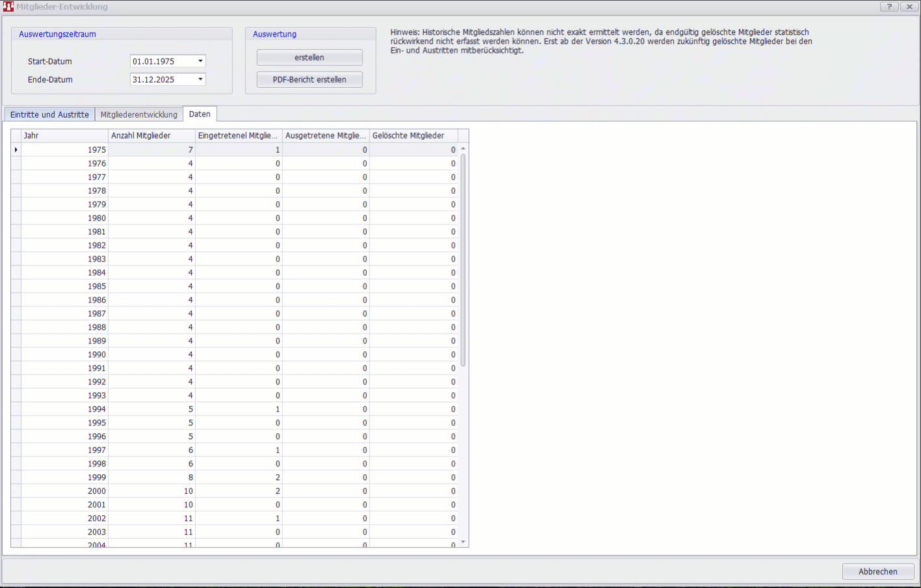Click the app icon in title bar
The height and width of the screenshot is (588, 921).
click(x=8, y=7)
